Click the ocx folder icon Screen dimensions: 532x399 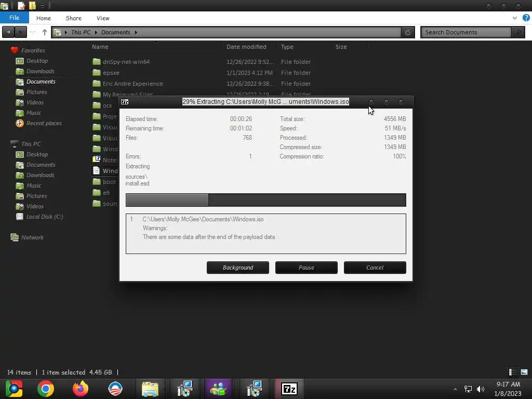[x=97, y=105]
